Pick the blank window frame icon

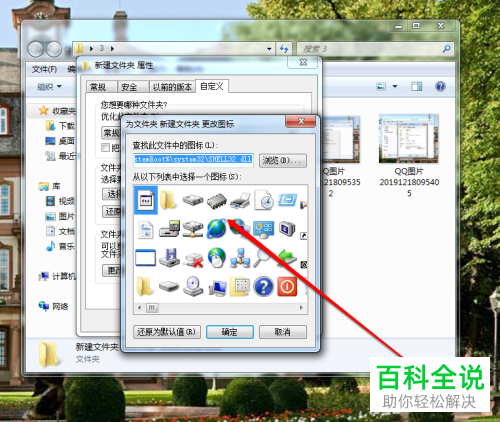pyautogui.click(x=145, y=258)
